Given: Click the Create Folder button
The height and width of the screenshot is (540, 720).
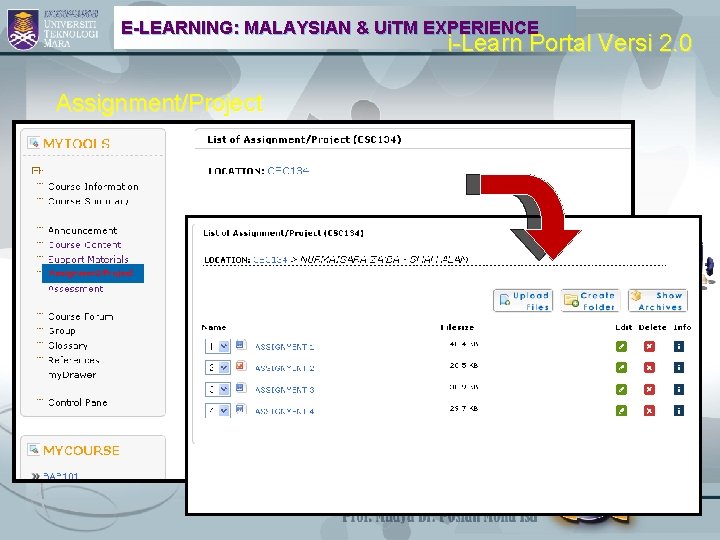Looking at the screenshot, I should [591, 301].
